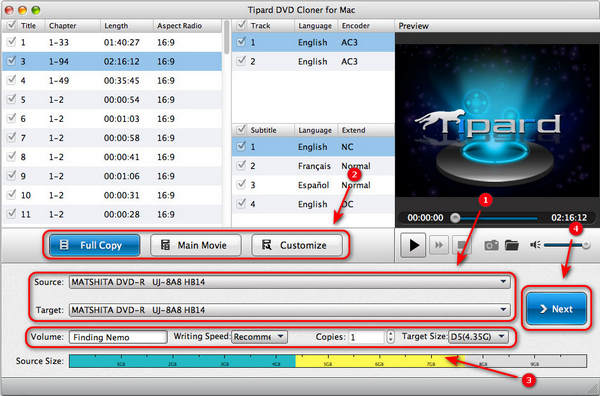Toggle checkbox for subtitle 1 English
This screenshot has height=396, width=600.
point(241,146)
